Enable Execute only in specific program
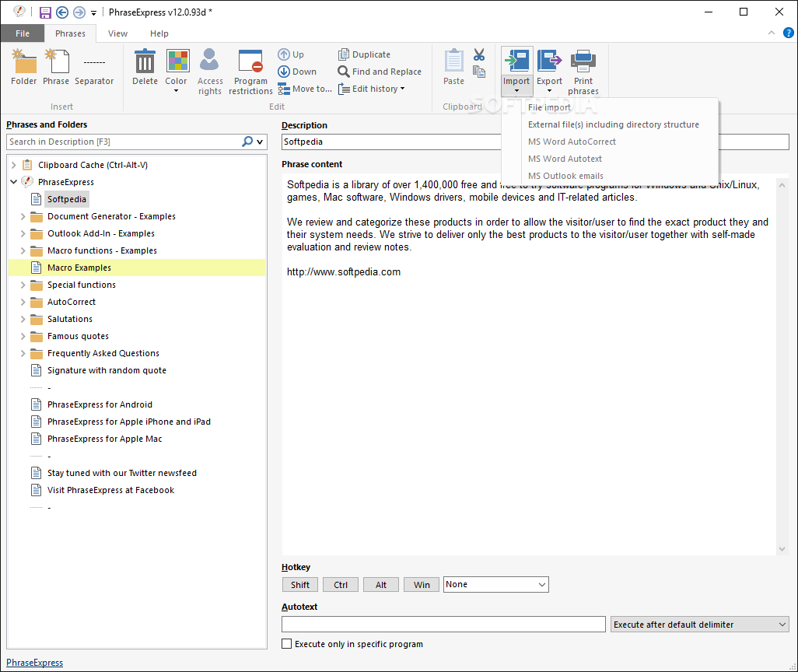This screenshot has height=672, width=798. [287, 644]
